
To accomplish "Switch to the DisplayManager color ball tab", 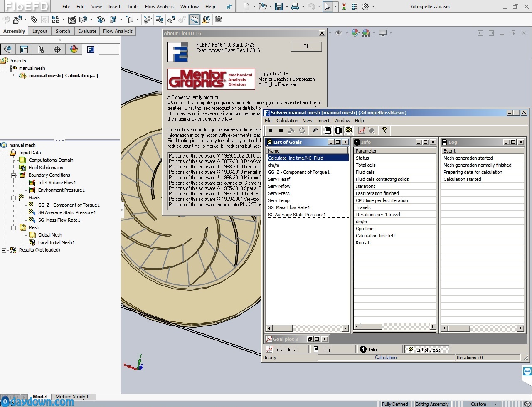I will point(74,49).
